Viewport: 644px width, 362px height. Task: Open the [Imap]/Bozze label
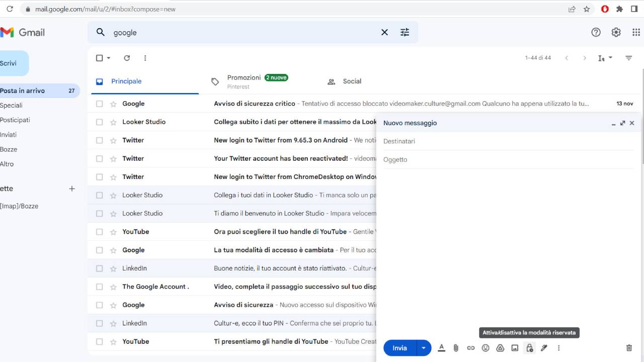(19, 206)
